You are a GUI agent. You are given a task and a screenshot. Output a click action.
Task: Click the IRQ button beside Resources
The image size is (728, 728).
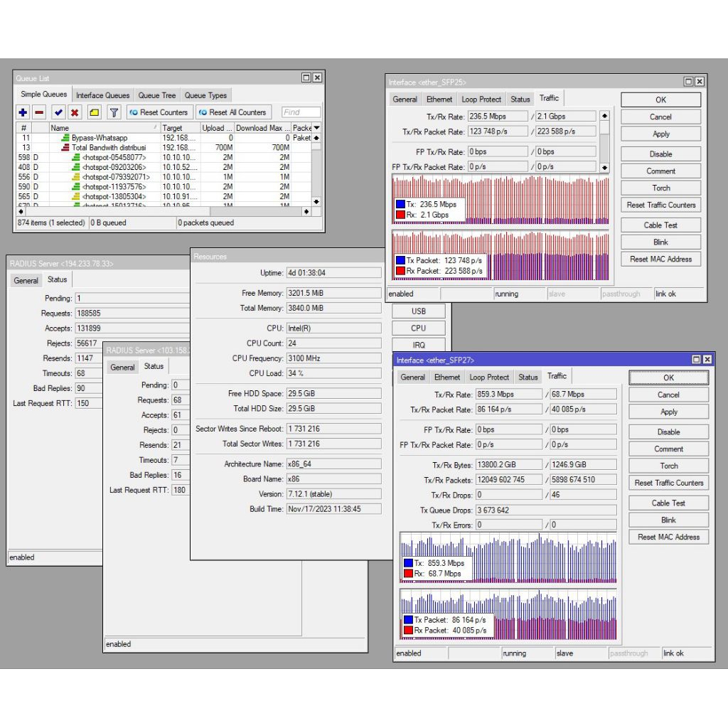click(418, 345)
